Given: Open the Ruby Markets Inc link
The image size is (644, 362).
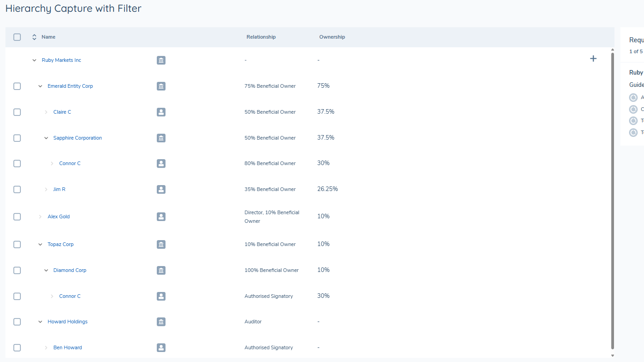Looking at the screenshot, I should pos(61,60).
